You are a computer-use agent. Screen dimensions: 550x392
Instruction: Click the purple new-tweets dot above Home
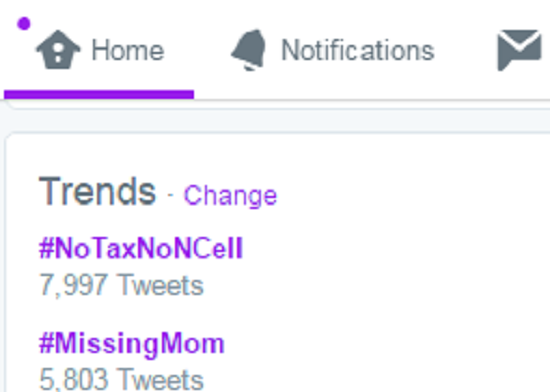24,23
